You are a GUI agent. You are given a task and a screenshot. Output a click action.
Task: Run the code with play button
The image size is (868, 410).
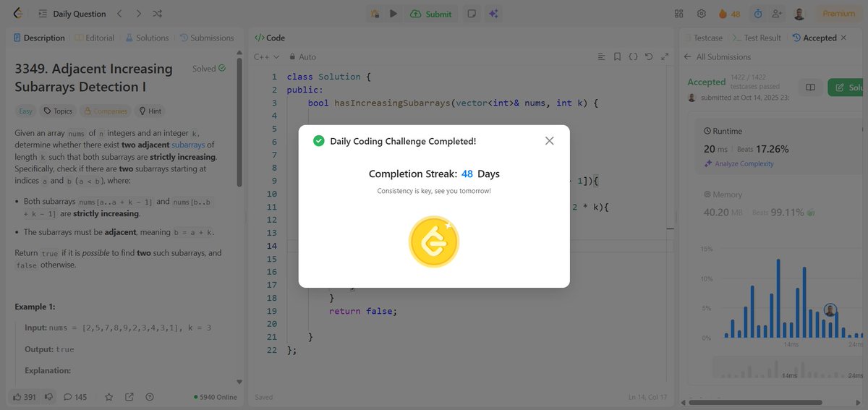coord(393,14)
